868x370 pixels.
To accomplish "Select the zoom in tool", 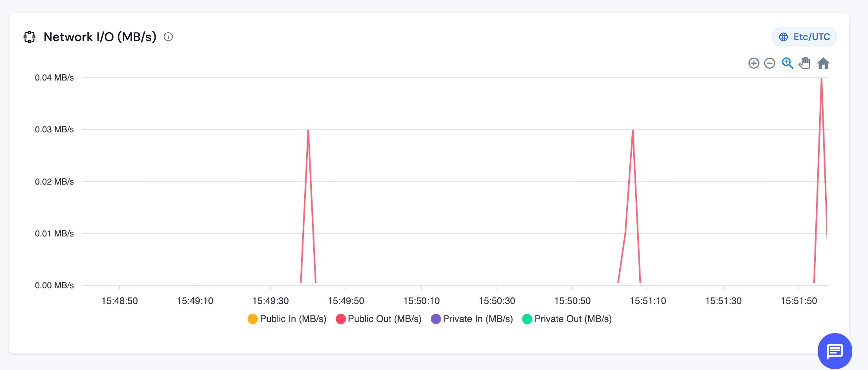I will tap(754, 63).
